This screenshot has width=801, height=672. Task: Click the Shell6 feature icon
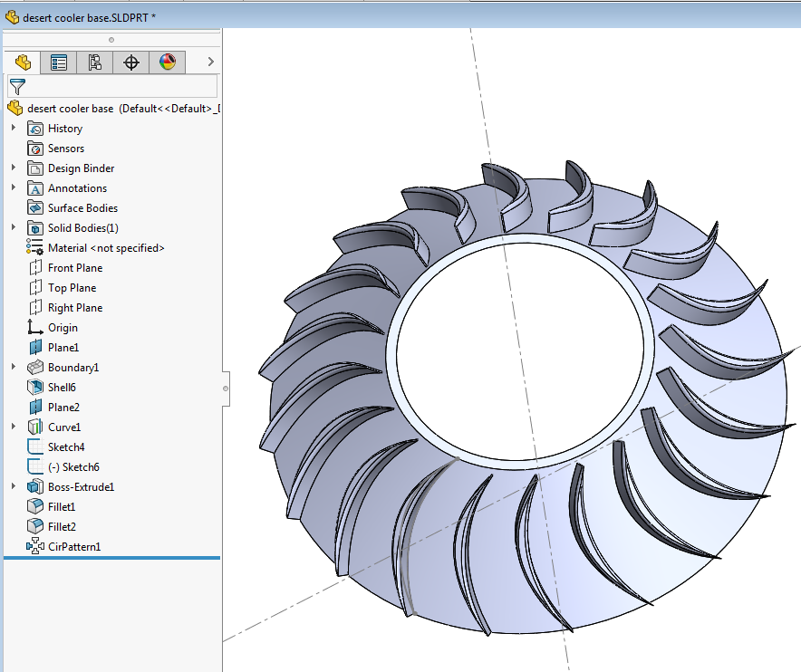[35, 388]
